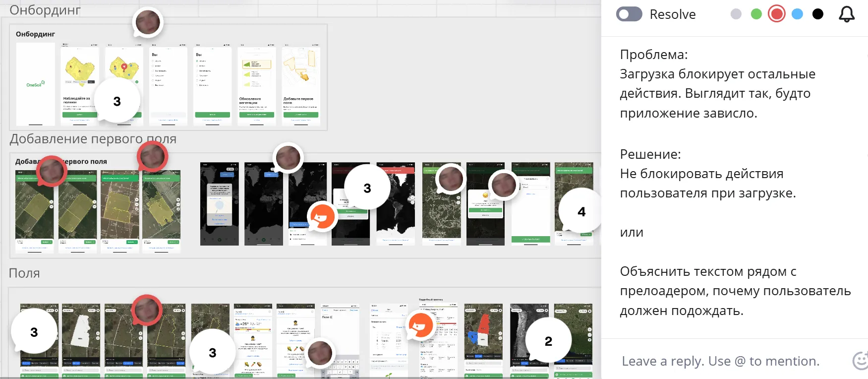Select the red comment color
The width and height of the screenshot is (868, 379).
(x=777, y=14)
